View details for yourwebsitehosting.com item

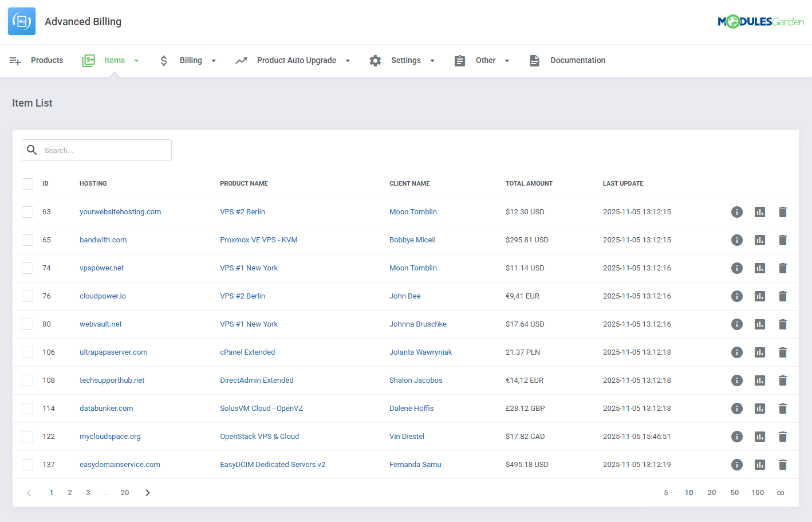click(737, 211)
